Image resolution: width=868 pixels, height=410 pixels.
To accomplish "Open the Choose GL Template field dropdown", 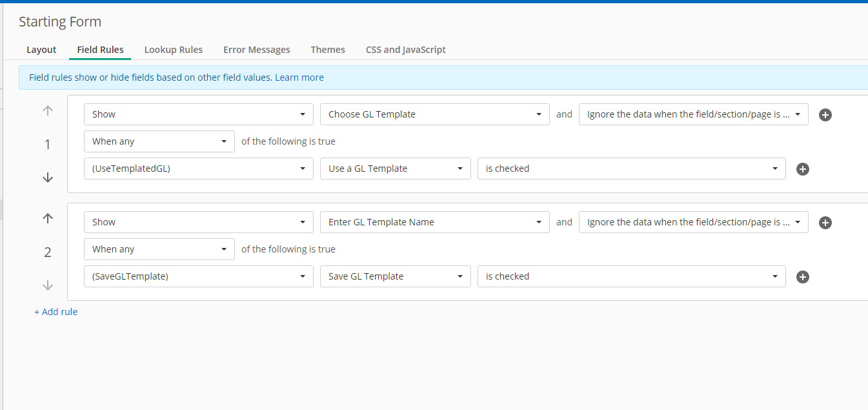I will coord(434,114).
